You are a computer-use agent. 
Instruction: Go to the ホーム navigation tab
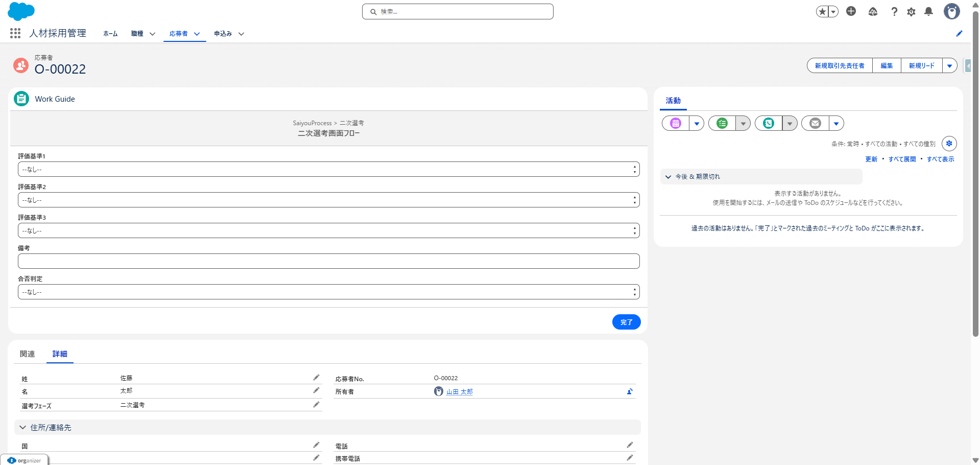pos(110,34)
